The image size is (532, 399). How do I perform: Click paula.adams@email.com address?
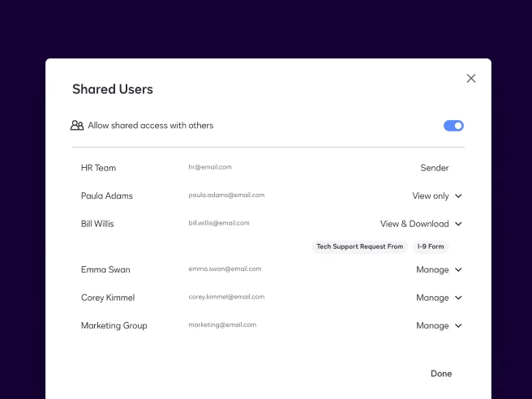click(x=226, y=195)
